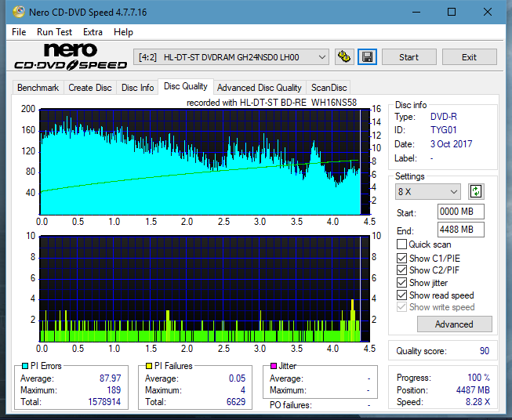Switch to the Disc Info tab
This screenshot has height=420, width=512.
coord(137,88)
